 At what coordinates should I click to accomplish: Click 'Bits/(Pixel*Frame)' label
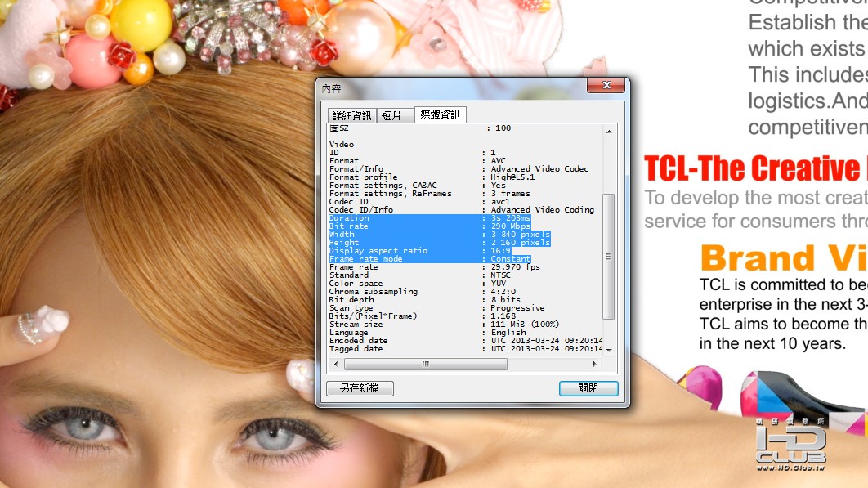point(373,316)
